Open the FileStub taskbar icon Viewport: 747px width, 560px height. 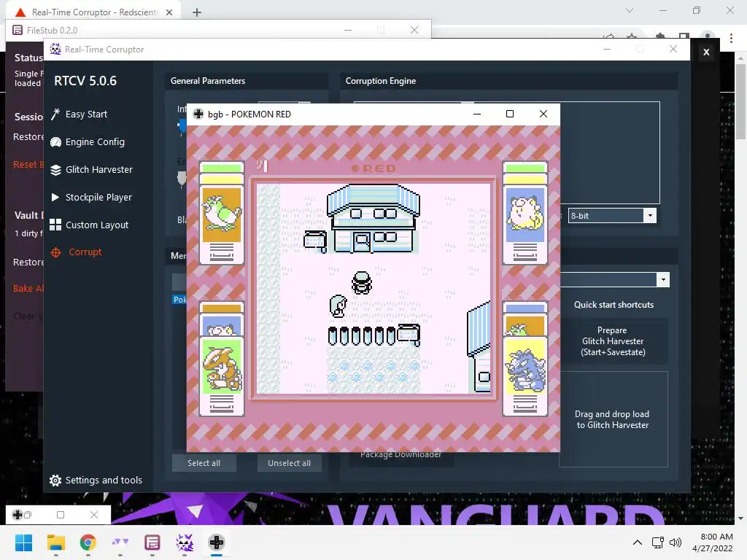tap(152, 542)
